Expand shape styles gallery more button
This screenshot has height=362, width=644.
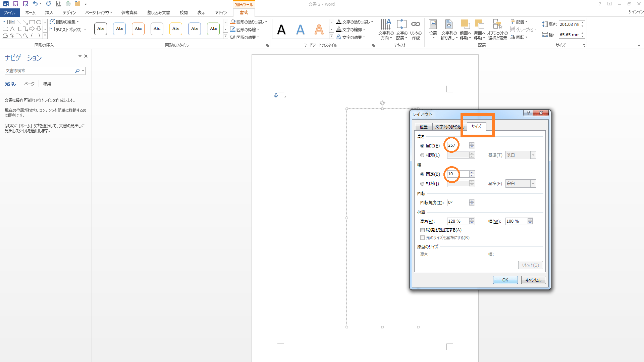pos(225,36)
